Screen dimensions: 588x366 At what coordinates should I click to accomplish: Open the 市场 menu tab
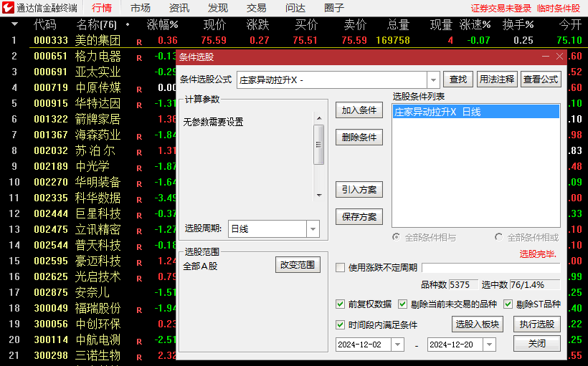click(x=141, y=8)
